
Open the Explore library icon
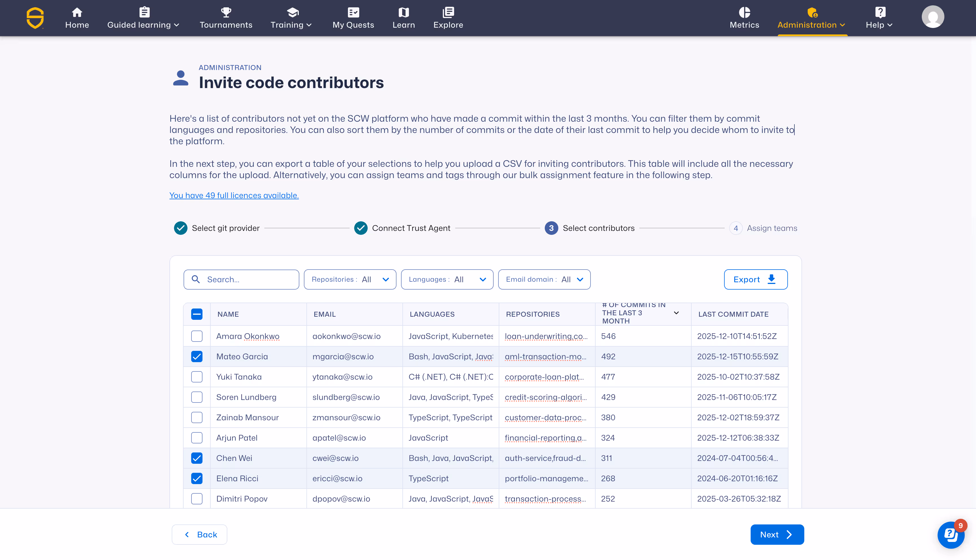point(448,12)
